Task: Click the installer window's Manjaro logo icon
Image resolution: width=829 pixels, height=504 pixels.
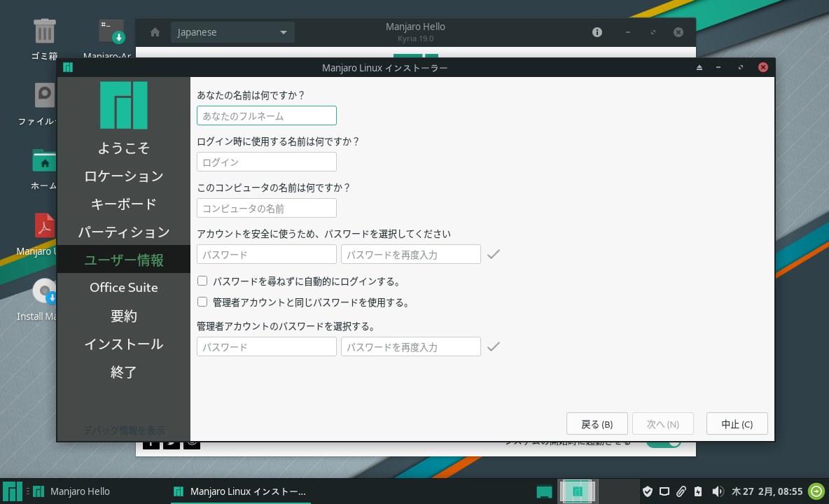Action: (x=68, y=68)
